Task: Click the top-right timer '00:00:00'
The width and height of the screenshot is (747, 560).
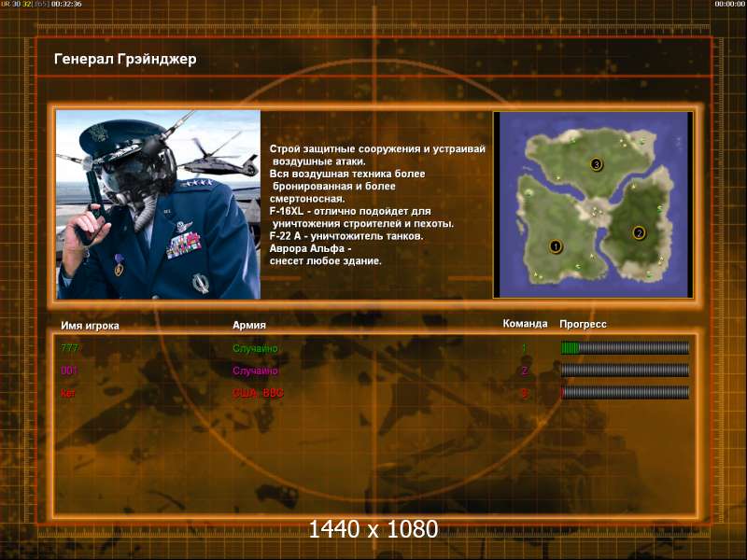Action: (x=729, y=4)
